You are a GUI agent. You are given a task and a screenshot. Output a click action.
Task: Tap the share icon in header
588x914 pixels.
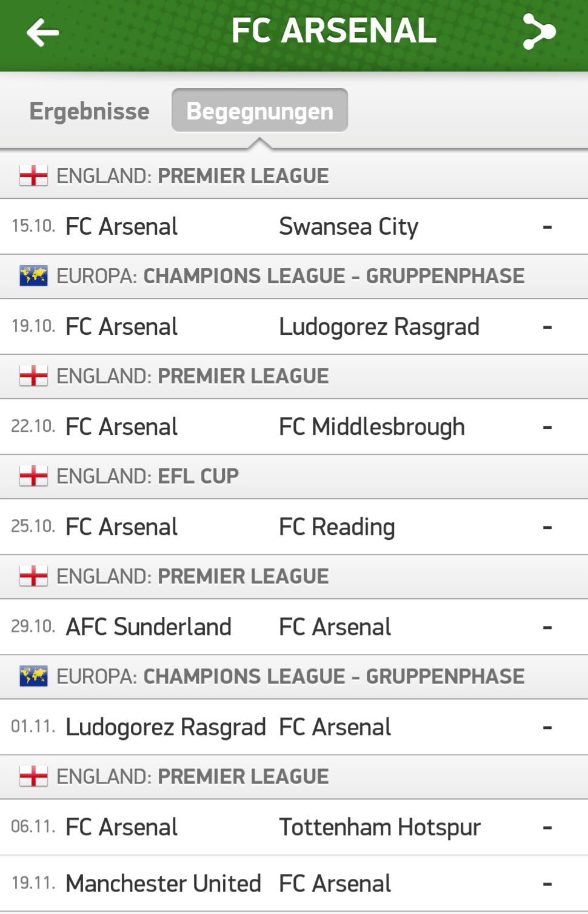coord(539,32)
